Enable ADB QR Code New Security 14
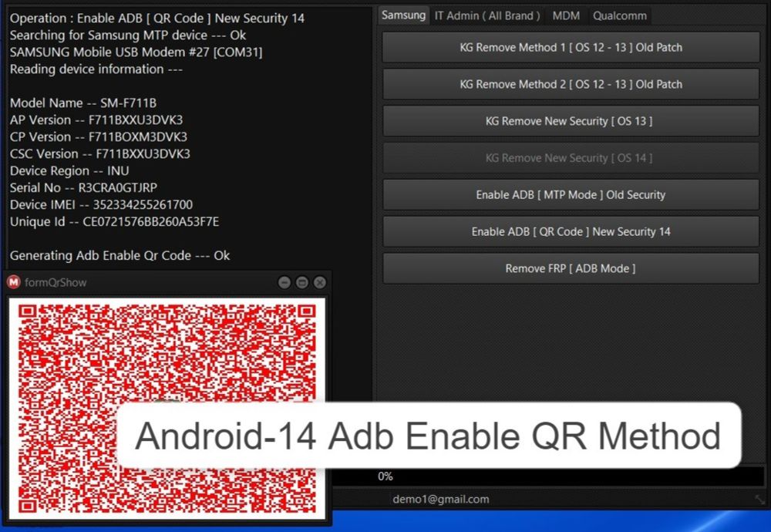The width and height of the screenshot is (771, 532). click(571, 231)
